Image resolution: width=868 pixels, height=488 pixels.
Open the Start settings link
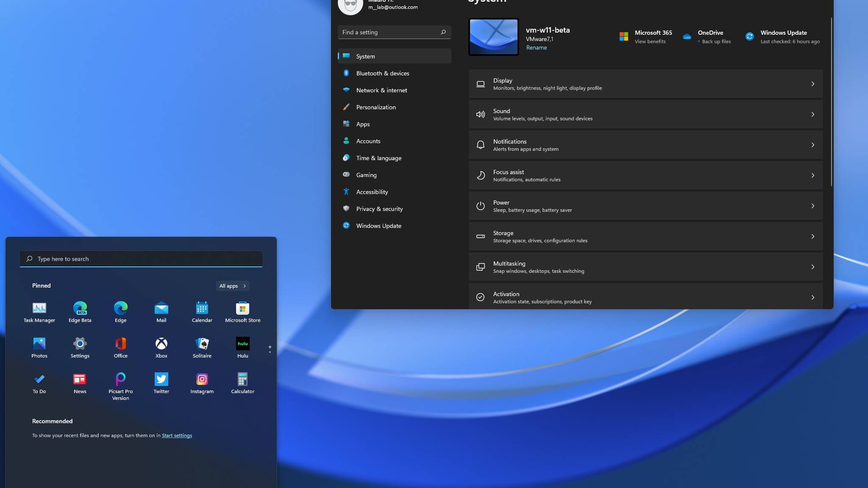[x=177, y=435]
